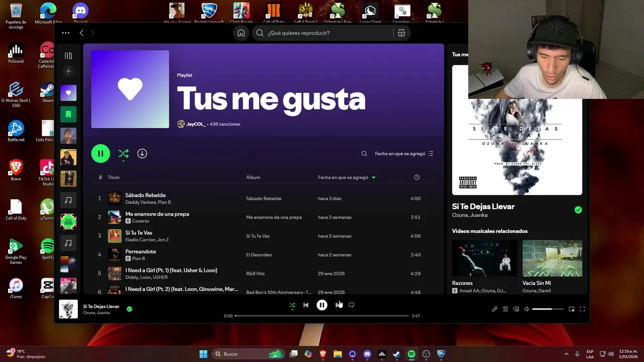Viewport: 644px width, 362px height.
Task: Sort by 'Título' column header
Action: 113,177
